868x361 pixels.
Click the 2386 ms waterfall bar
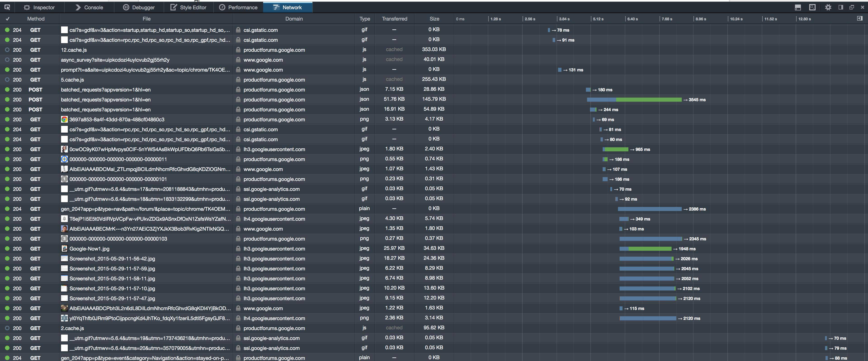(650, 209)
